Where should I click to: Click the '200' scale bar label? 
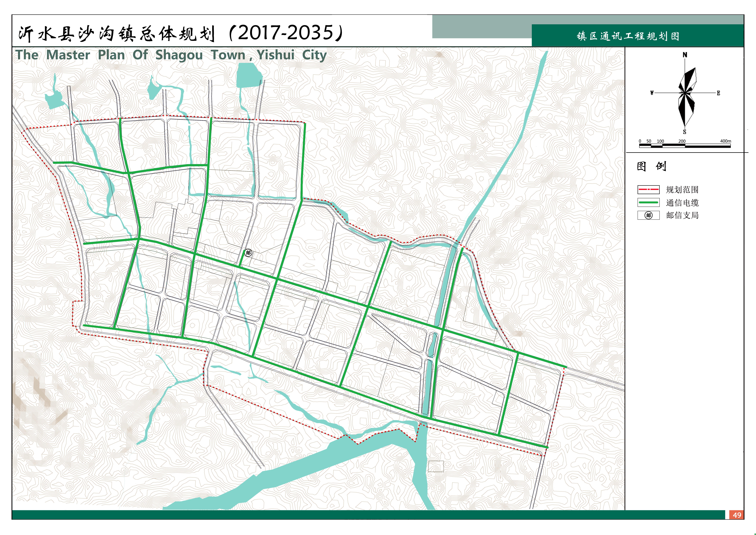click(682, 141)
